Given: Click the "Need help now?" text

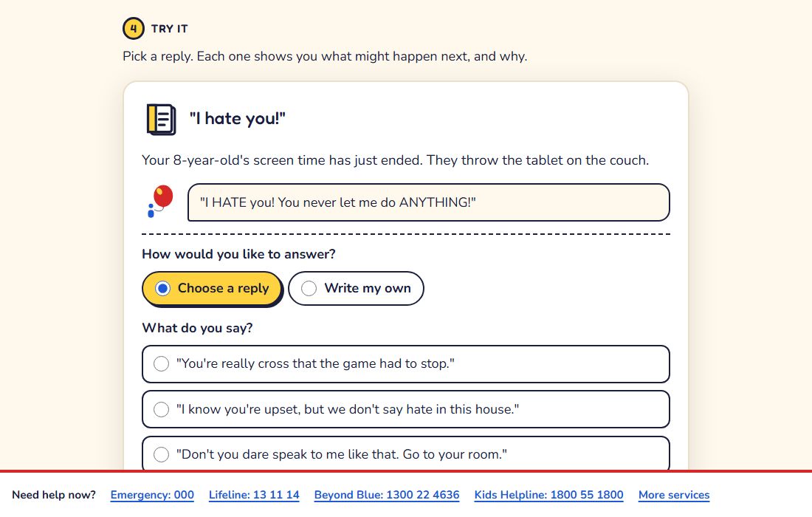Looking at the screenshot, I should (x=54, y=495).
